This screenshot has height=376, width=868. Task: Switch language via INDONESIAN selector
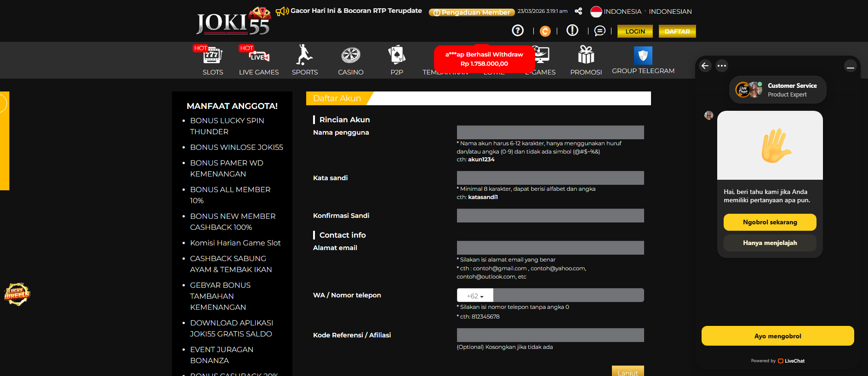[670, 11]
